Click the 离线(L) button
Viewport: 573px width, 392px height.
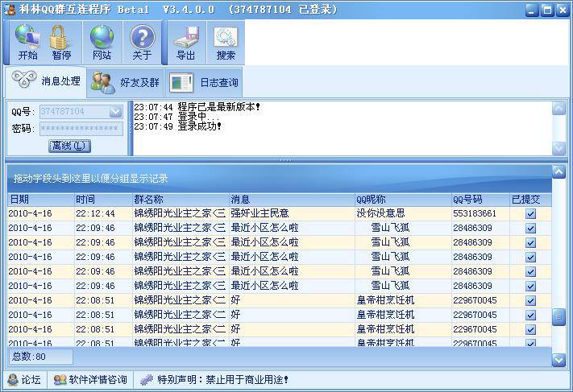coord(70,146)
